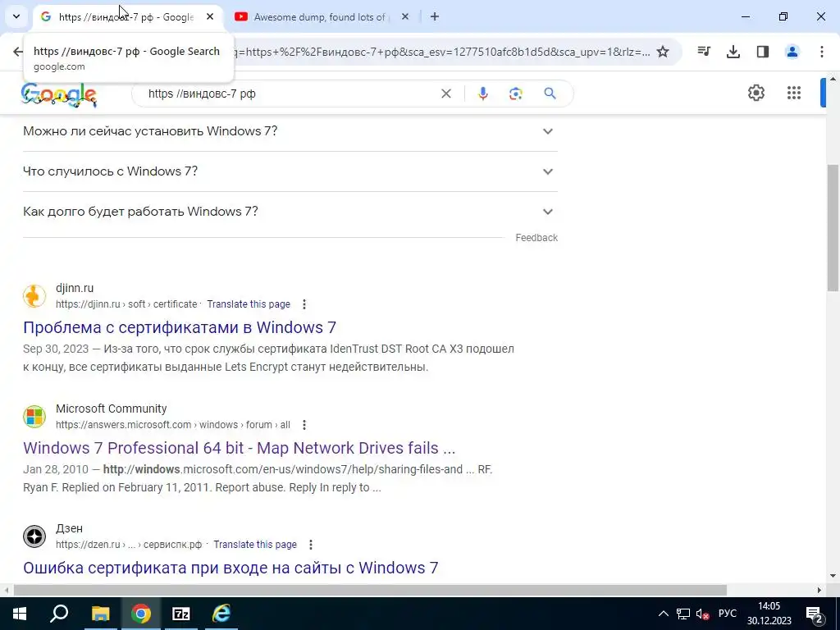The width and height of the screenshot is (840, 630).
Task: Open Chrome three-dot menu
Action: tap(821, 52)
